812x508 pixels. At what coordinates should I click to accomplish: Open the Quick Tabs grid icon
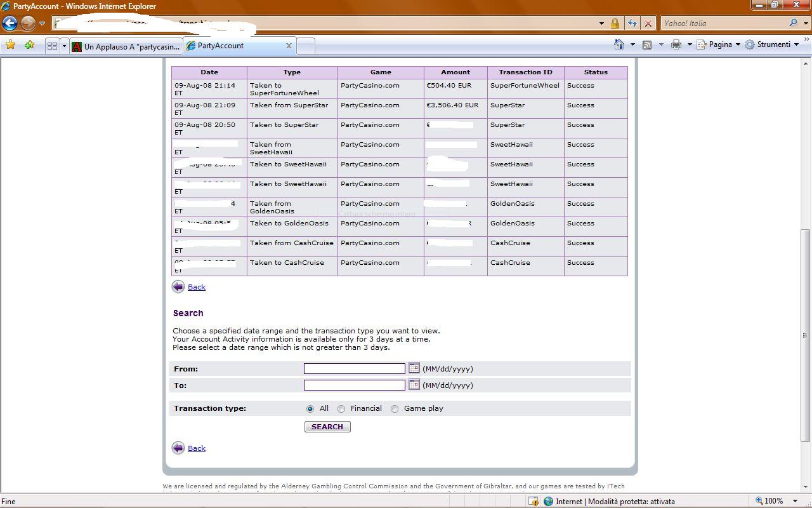tap(52, 46)
